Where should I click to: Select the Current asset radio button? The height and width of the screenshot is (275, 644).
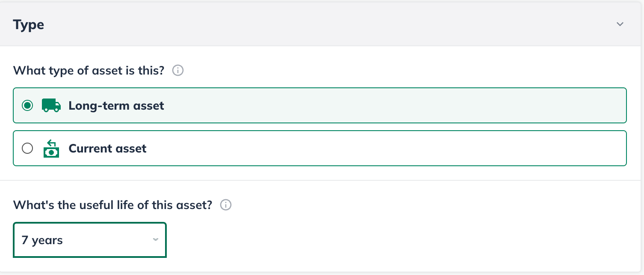click(x=27, y=149)
